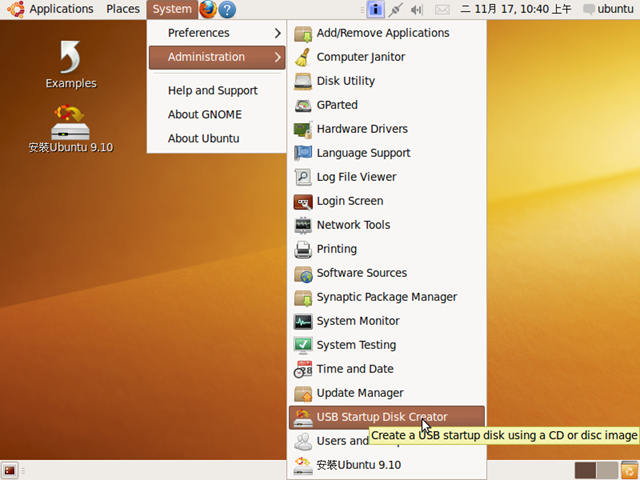Click the System menu in the panel
This screenshot has height=480, width=640.
[172, 9]
